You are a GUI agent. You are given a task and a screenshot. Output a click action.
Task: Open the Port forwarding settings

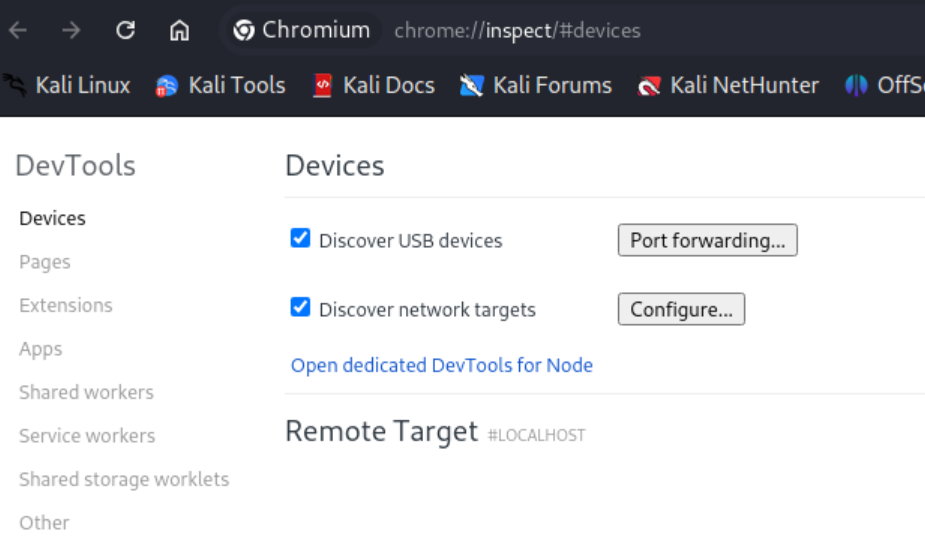pos(707,240)
